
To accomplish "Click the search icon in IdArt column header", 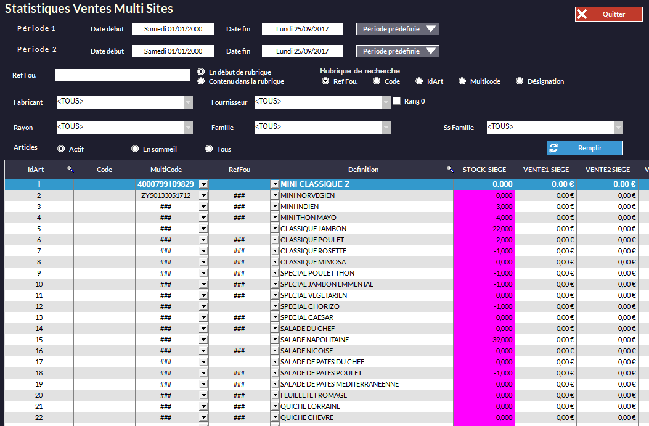I will (x=69, y=169).
